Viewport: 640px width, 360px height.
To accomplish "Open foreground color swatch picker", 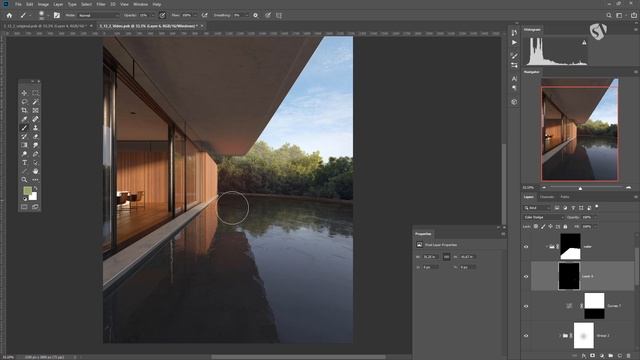I will tap(27, 191).
